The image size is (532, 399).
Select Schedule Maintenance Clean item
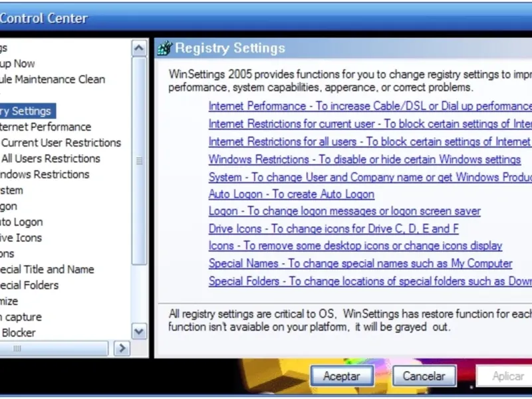pyautogui.click(x=53, y=79)
